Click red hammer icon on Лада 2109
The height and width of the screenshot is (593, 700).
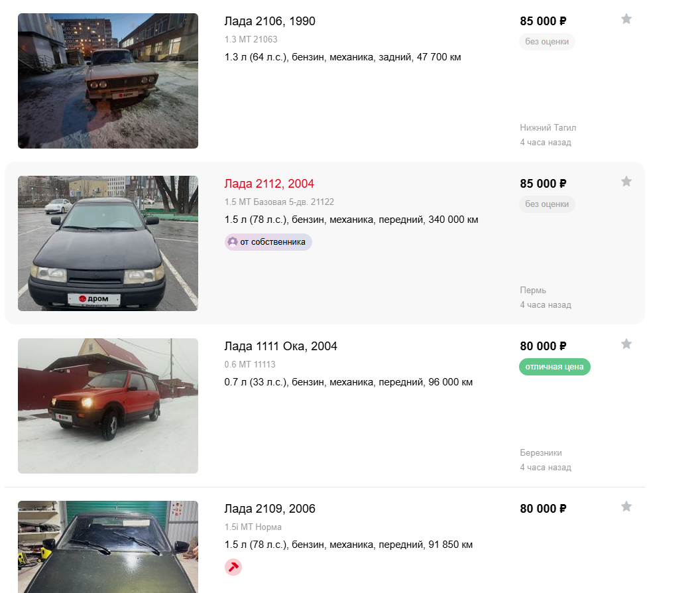233,567
